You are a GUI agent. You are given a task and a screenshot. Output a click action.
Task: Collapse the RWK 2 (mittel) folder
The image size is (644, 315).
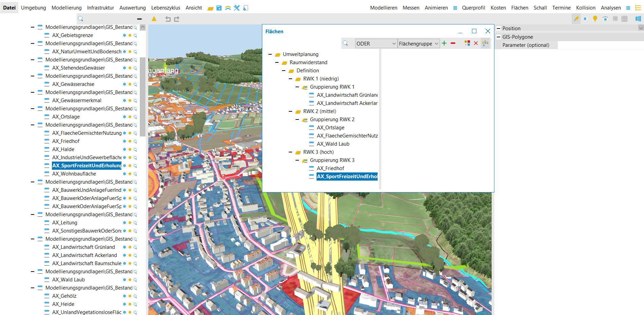tap(290, 111)
